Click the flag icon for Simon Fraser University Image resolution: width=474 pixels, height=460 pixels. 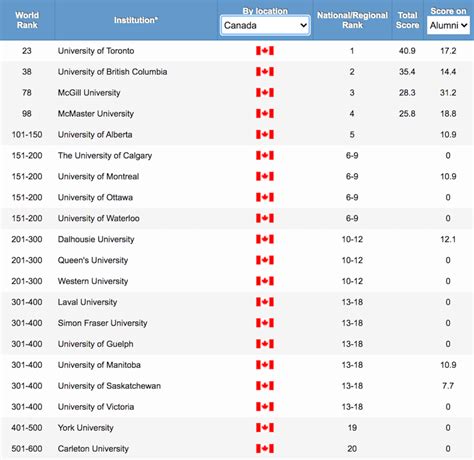(x=265, y=323)
